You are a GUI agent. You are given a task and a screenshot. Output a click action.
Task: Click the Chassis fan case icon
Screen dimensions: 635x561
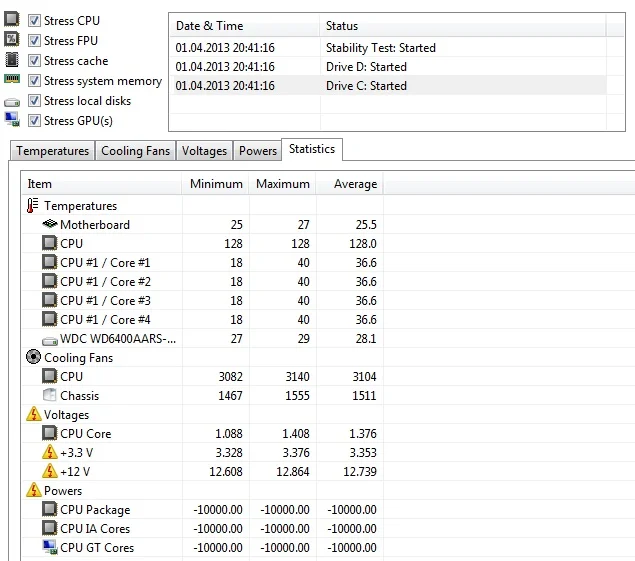(x=49, y=395)
